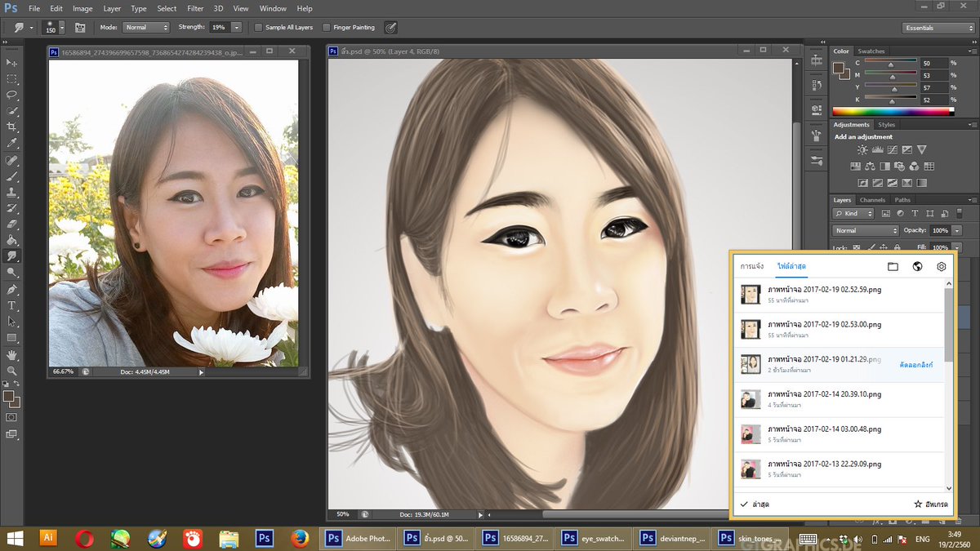
Task: Select the Rectangular Marquee tool
Action: [x=11, y=79]
